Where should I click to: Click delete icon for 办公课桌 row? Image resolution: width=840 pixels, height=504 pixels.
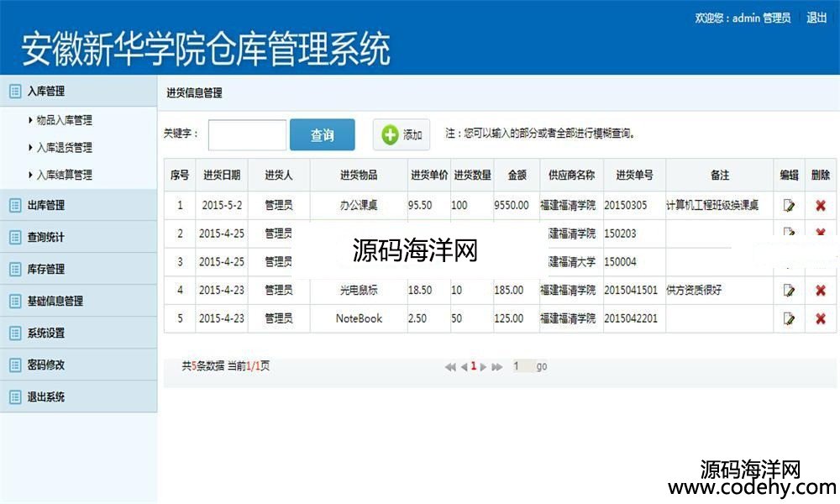pyautogui.click(x=821, y=205)
